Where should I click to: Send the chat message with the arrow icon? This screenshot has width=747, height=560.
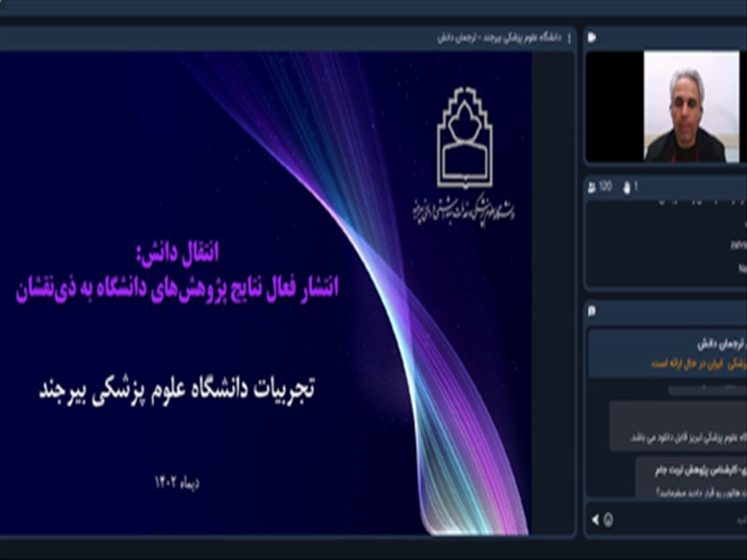pyautogui.click(x=595, y=520)
